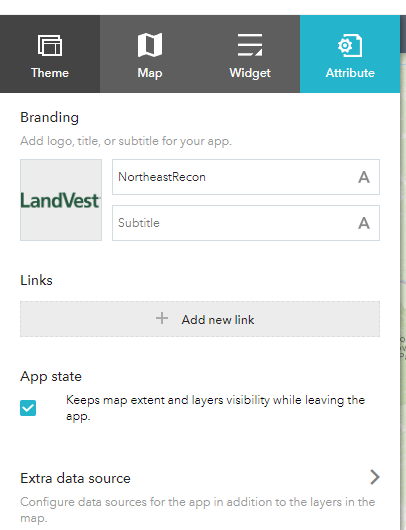Uncheck the keep map extent checkbox
Image resolution: width=406 pixels, height=530 pixels.
click(x=28, y=408)
